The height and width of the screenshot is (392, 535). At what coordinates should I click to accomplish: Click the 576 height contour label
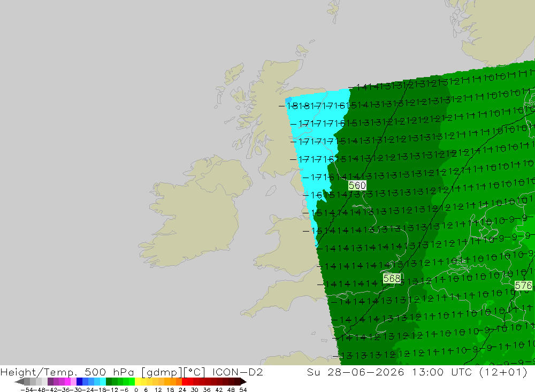(x=523, y=285)
